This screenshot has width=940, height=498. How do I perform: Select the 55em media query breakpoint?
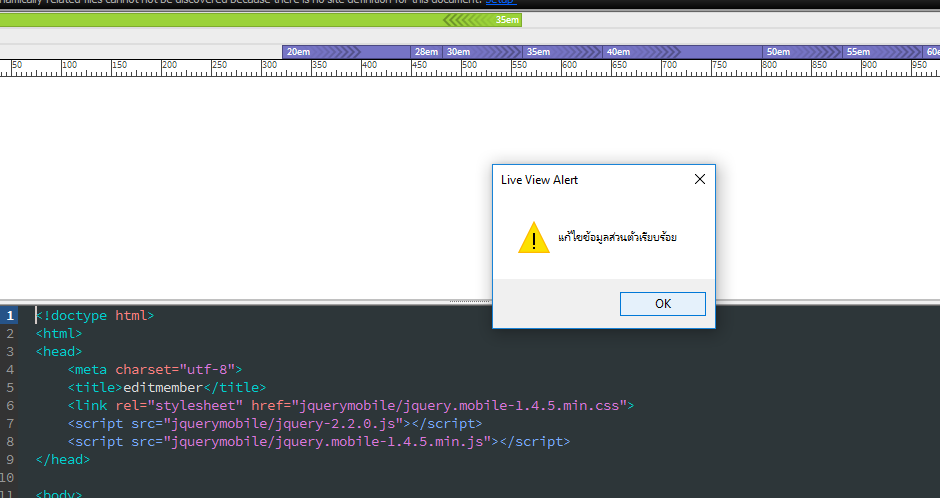882,52
